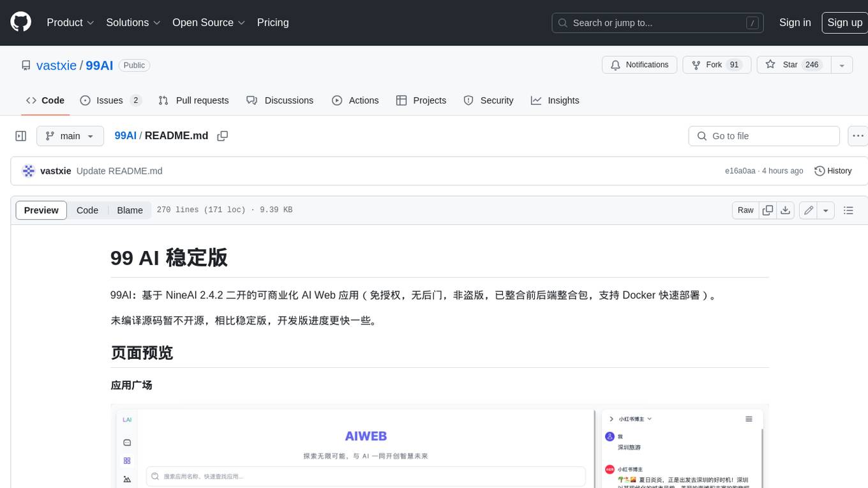Click the fork count 91
The width and height of the screenshot is (868, 488).
[734, 65]
